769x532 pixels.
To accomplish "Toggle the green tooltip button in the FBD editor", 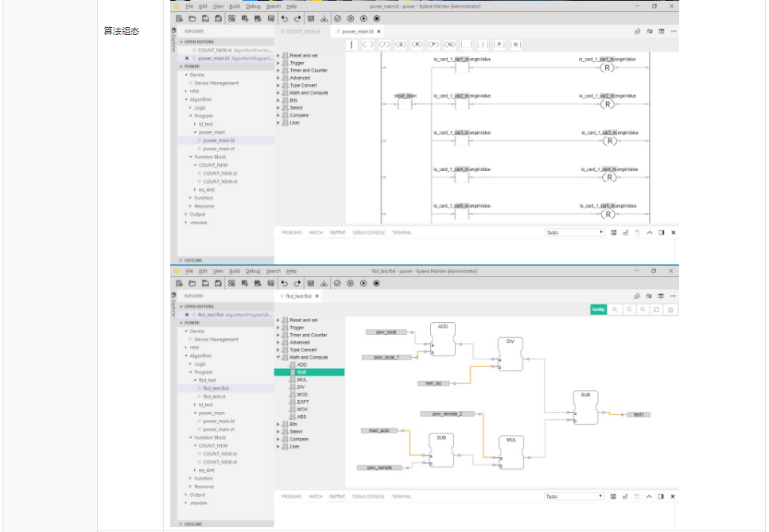I will pos(598,309).
